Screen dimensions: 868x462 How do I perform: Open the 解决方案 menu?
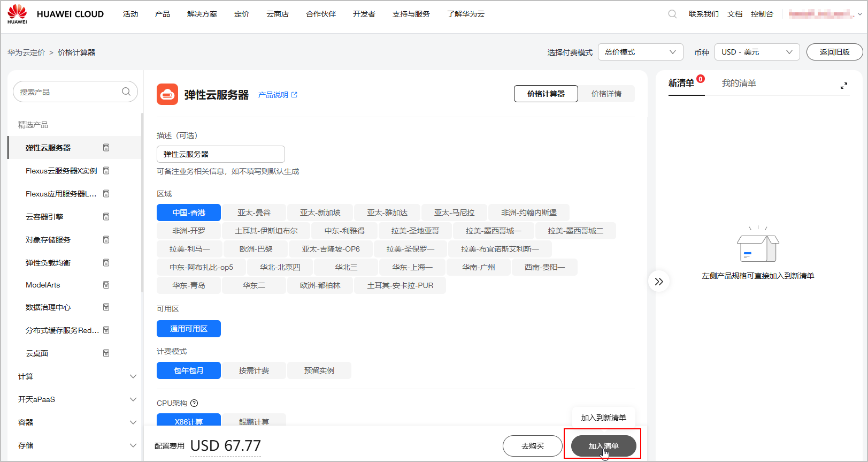pyautogui.click(x=202, y=14)
